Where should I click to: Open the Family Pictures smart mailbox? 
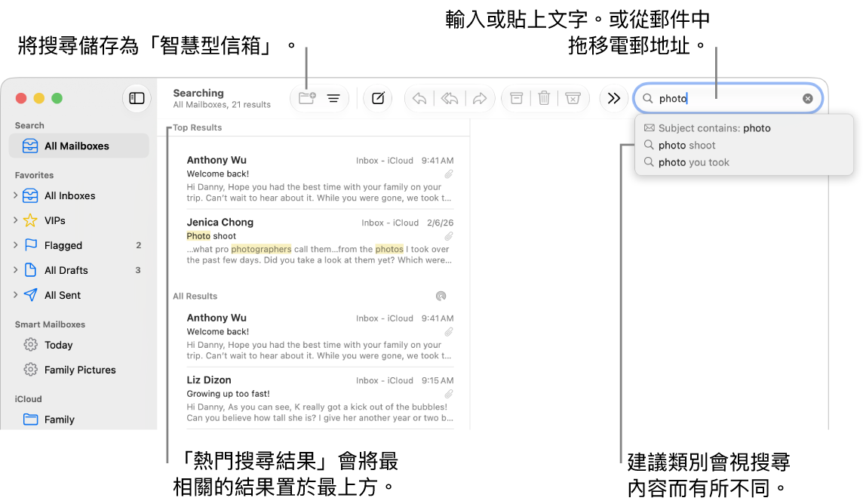coord(79,370)
